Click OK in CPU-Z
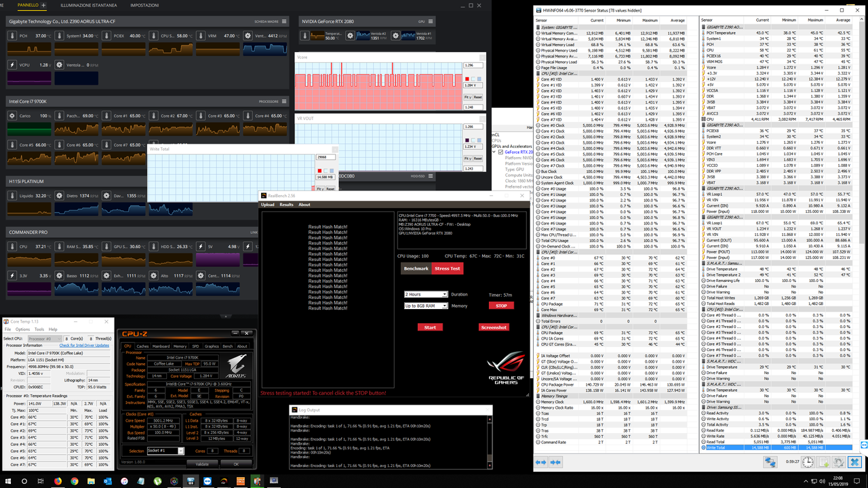 click(236, 464)
